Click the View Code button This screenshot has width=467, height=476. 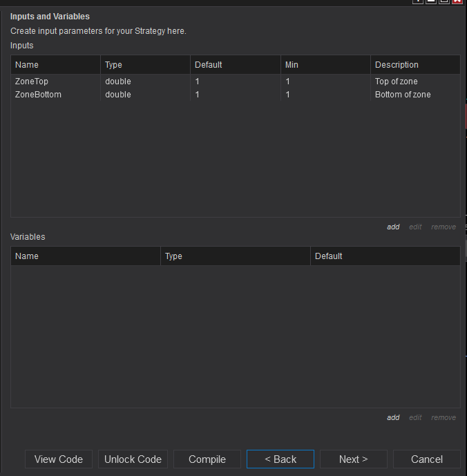pyautogui.click(x=59, y=459)
